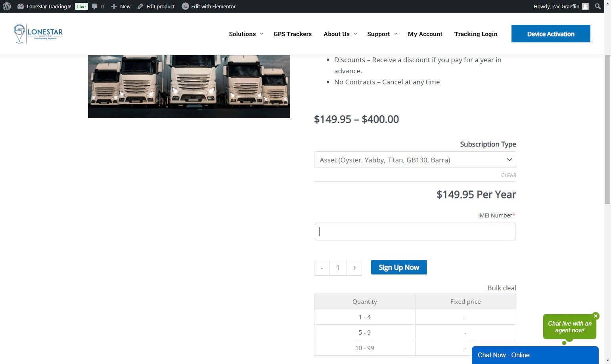Open the My Account menu item
Viewport: 611px width, 364px height.
(x=425, y=34)
